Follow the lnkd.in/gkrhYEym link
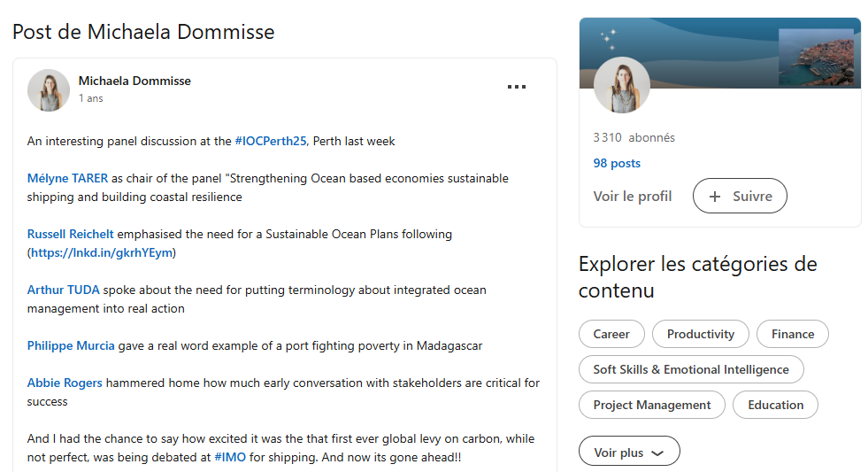The image size is (868, 472). point(102,252)
